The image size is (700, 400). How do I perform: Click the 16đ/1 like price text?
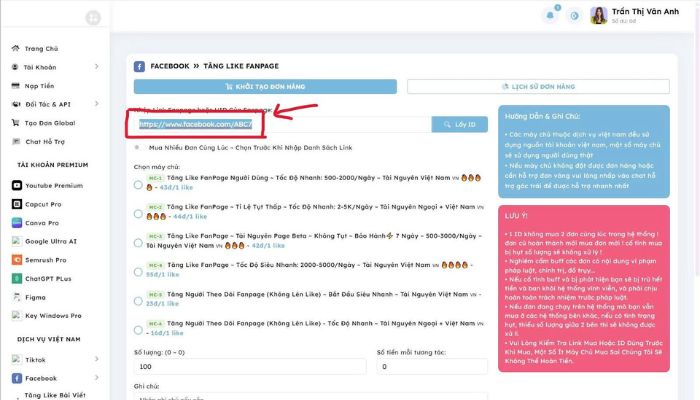tap(167, 333)
